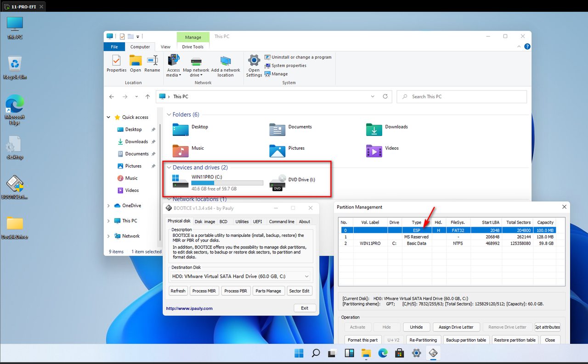Open Microsoft Store from taskbar
The height and width of the screenshot is (364, 588).
point(400,353)
